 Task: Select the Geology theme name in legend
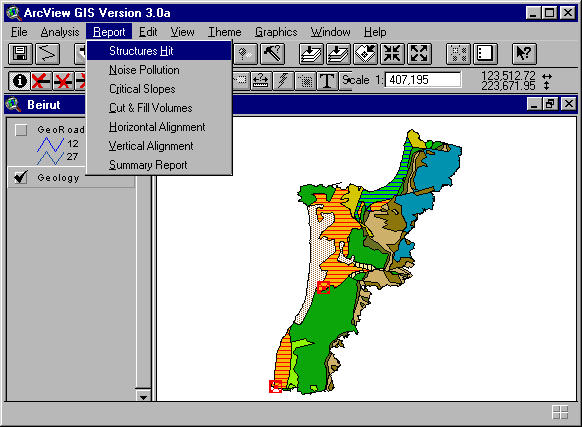[x=58, y=178]
